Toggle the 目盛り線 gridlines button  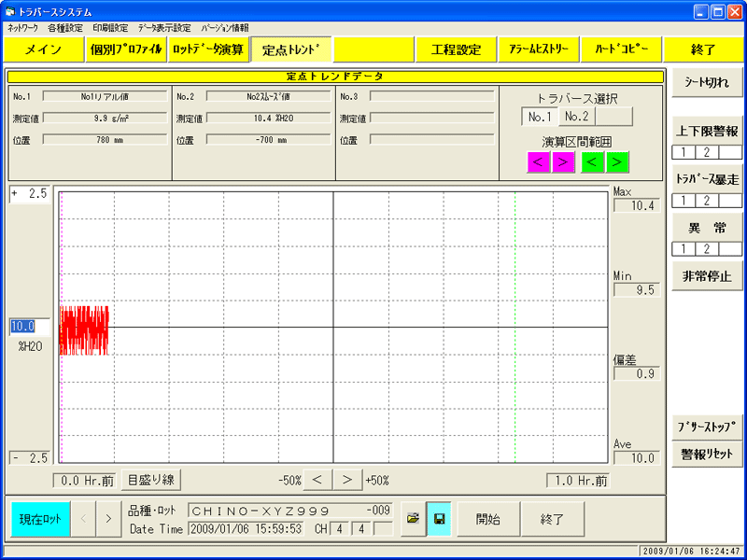tap(150, 480)
